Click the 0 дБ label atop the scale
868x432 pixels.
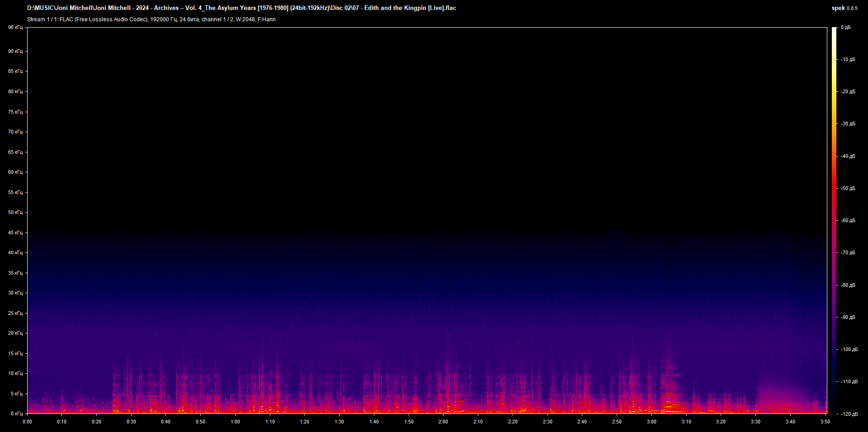point(845,28)
